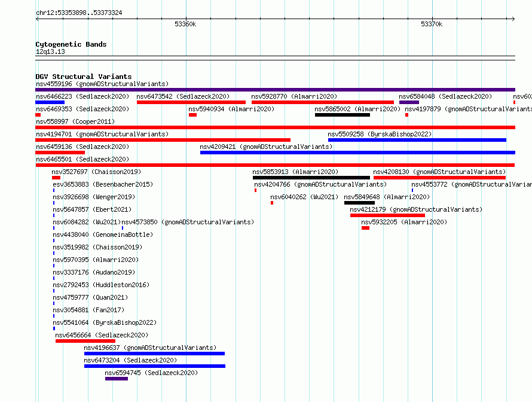Click nsv4438040 (GenomeinaBottle) label

click(103, 234)
